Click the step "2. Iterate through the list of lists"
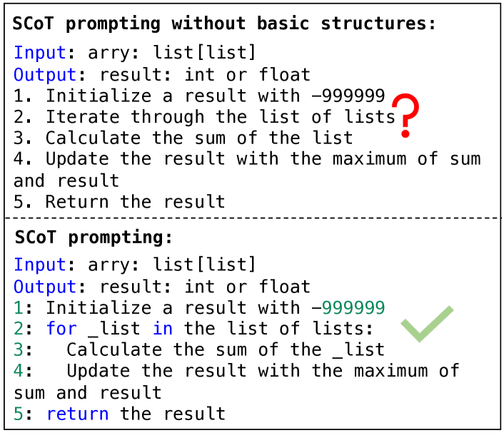The height and width of the screenshot is (433, 504). 204,116
